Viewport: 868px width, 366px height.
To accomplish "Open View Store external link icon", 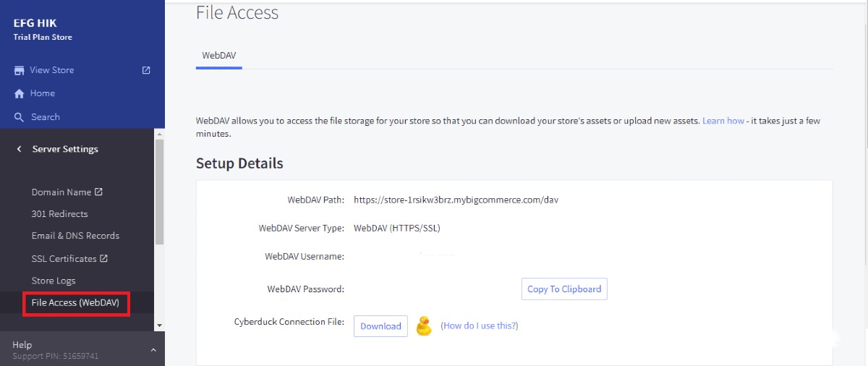I will [x=146, y=70].
